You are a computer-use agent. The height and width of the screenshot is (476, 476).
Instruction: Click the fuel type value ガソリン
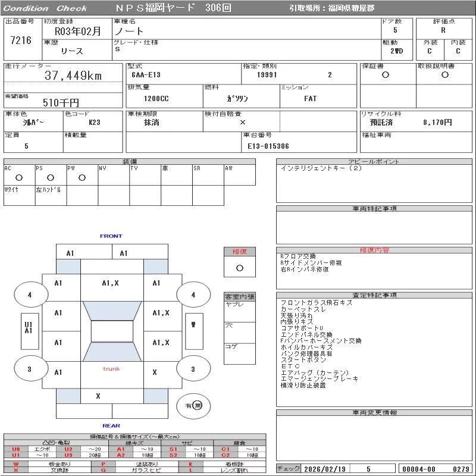coord(237,99)
